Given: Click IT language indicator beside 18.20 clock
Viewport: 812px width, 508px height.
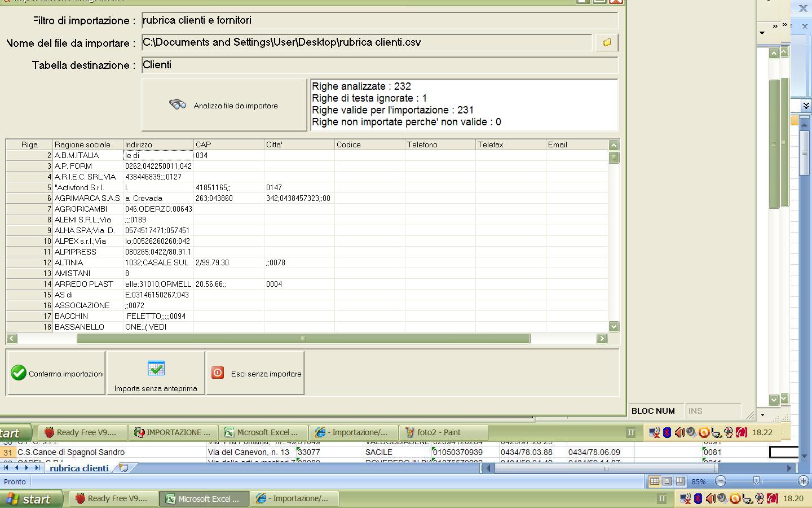Looking at the screenshot, I should [662, 498].
